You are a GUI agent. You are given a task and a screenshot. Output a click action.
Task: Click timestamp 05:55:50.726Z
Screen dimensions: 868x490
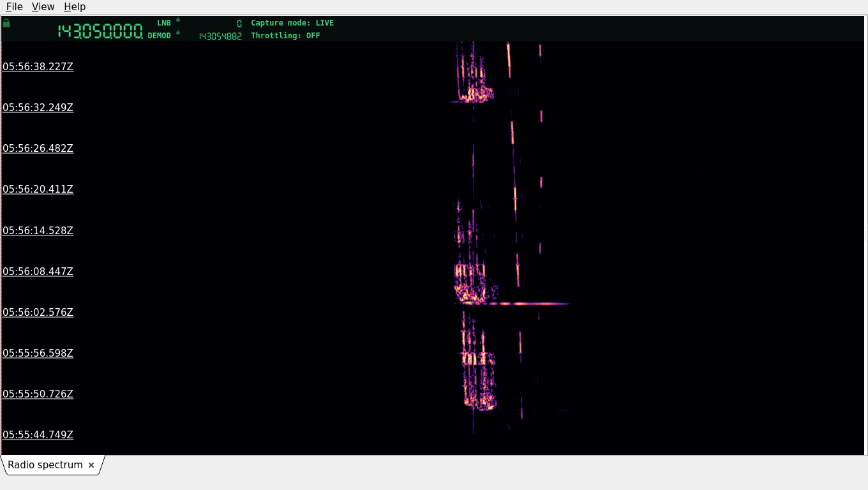(x=38, y=394)
